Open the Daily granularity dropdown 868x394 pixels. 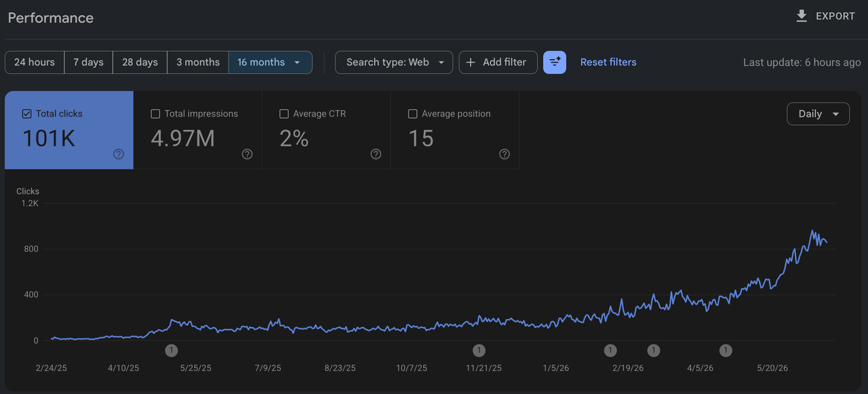(x=818, y=114)
